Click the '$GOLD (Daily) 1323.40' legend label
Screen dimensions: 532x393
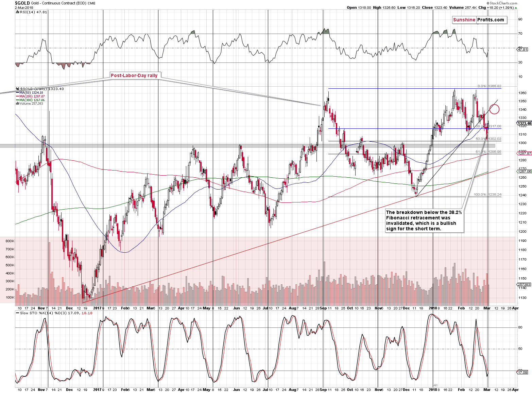click(41, 89)
